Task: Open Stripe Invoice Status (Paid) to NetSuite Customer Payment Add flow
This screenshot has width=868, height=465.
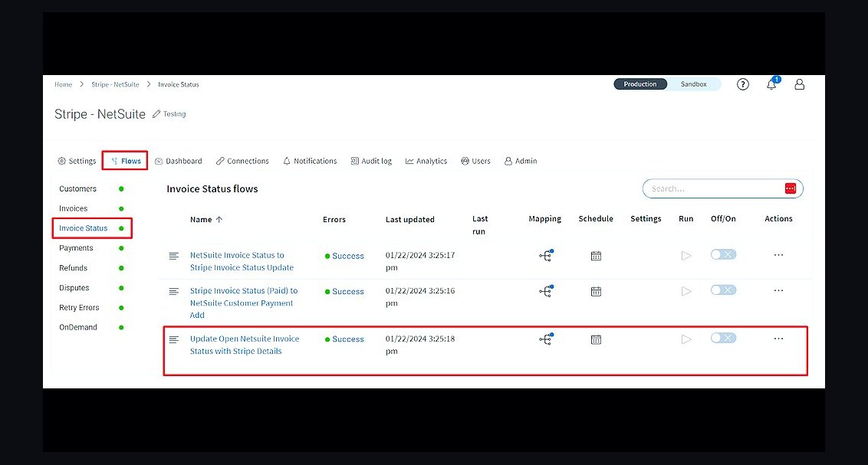Action: click(244, 303)
